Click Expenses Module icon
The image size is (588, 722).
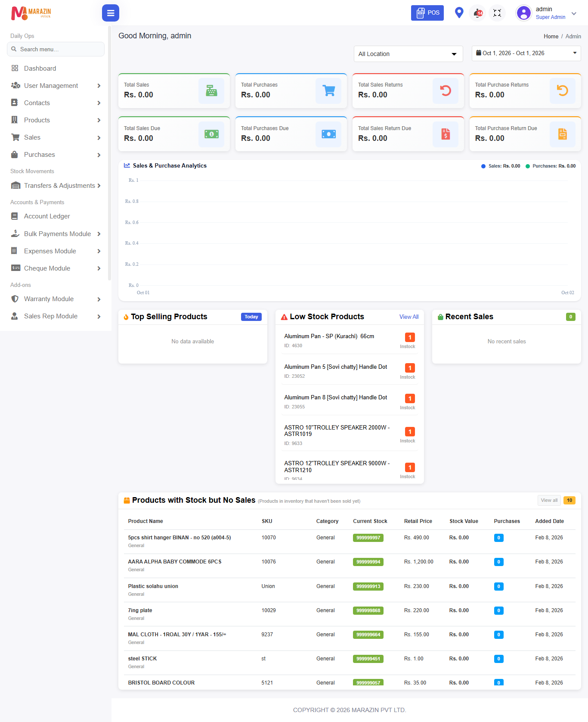click(x=14, y=251)
